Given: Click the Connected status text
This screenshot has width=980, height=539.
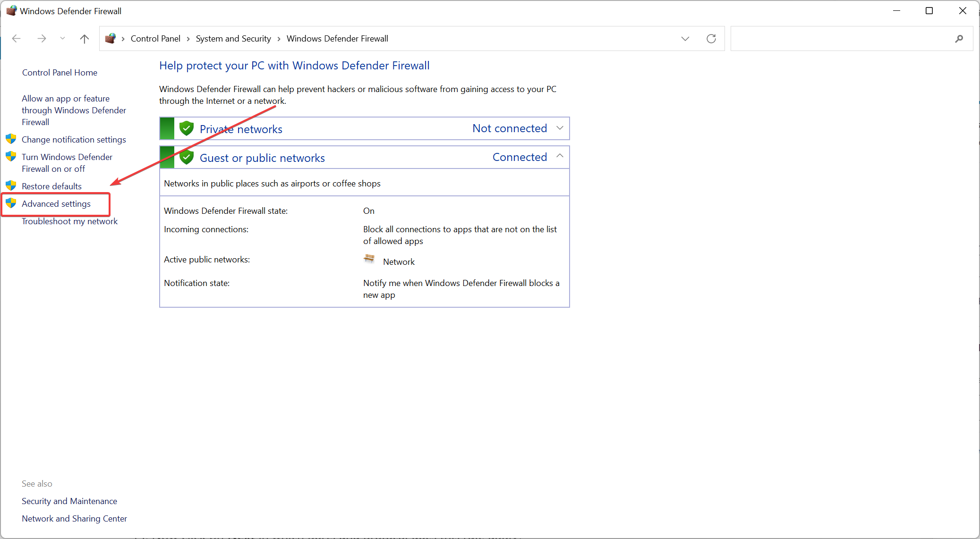Looking at the screenshot, I should click(520, 157).
